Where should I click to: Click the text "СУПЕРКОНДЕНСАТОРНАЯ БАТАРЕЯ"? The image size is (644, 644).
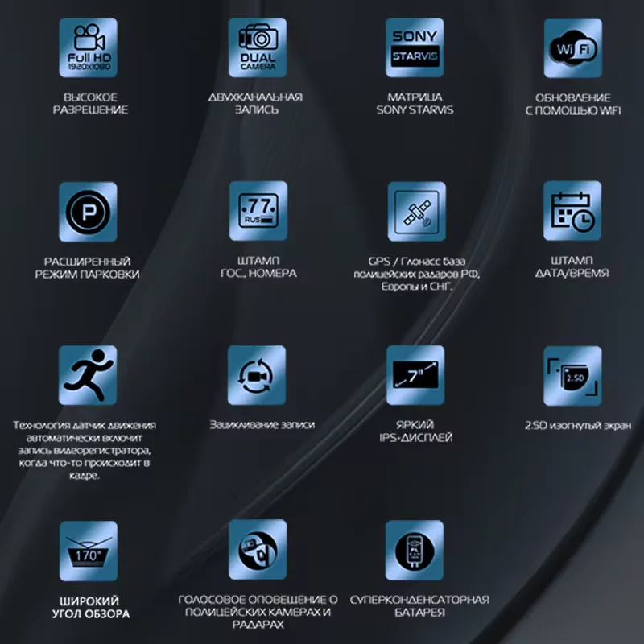click(x=419, y=606)
